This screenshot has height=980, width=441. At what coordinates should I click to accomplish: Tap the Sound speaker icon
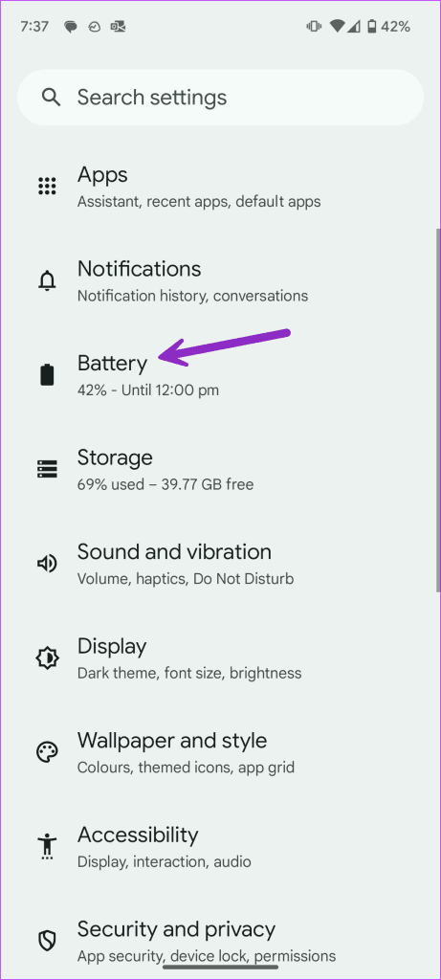click(48, 563)
